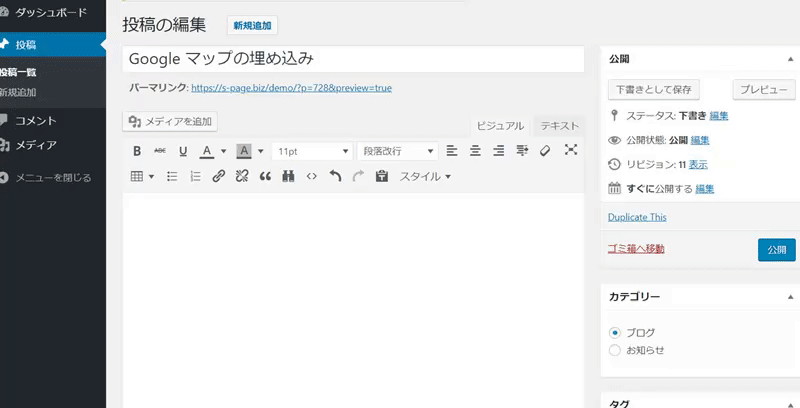Image resolution: width=800 pixels, height=408 pixels.
Task: Click the Duplicate This link
Action: 637,217
